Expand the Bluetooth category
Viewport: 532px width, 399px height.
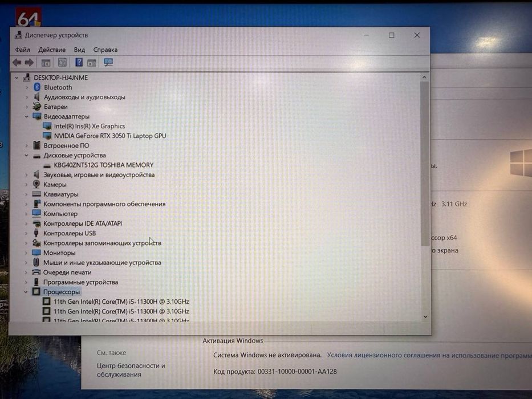(x=27, y=88)
